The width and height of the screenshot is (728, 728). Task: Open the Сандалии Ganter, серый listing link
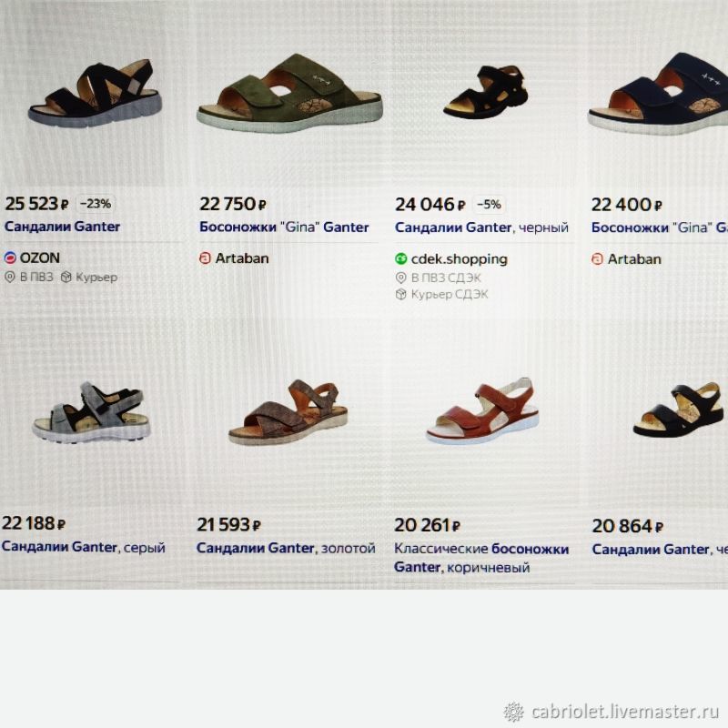(84, 547)
